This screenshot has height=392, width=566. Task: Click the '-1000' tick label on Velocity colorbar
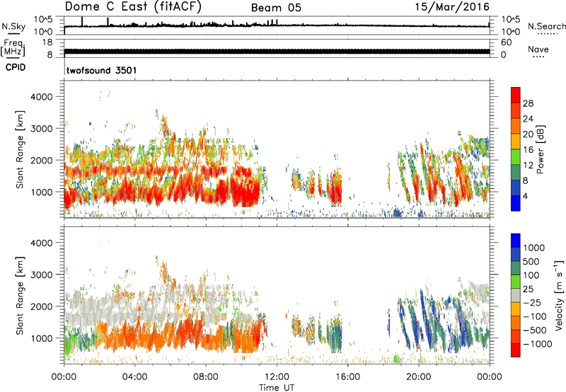[538, 344]
